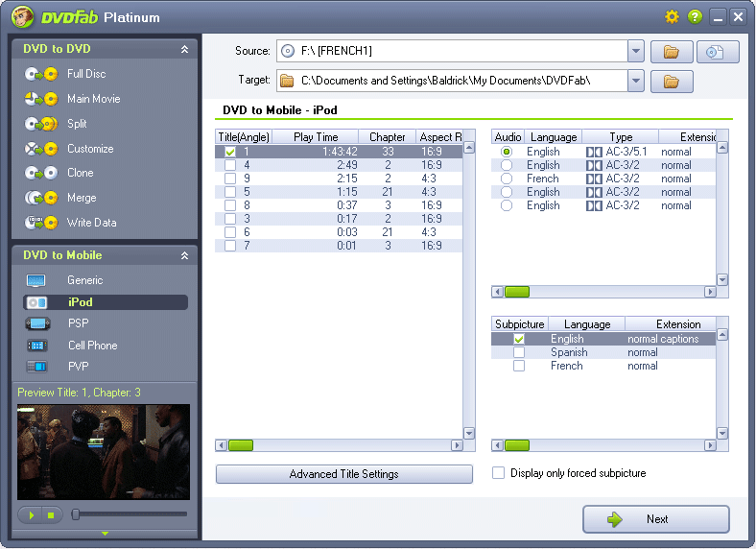Select the Merge mode icon
The image size is (756, 549).
(41, 198)
